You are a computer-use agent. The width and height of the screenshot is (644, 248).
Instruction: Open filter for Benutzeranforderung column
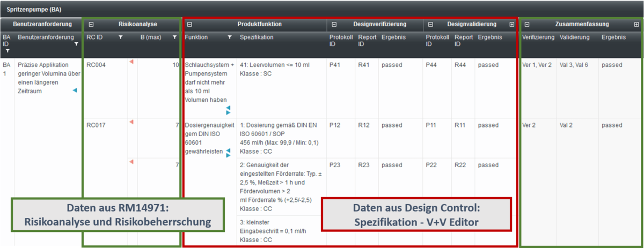tap(76, 44)
